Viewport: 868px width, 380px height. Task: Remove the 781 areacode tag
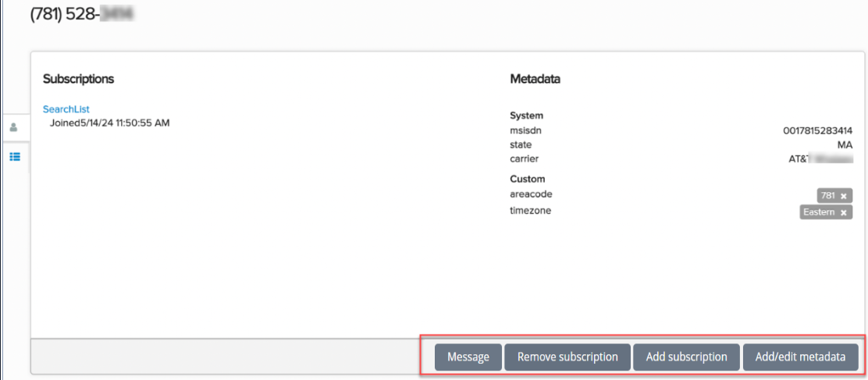(x=844, y=196)
